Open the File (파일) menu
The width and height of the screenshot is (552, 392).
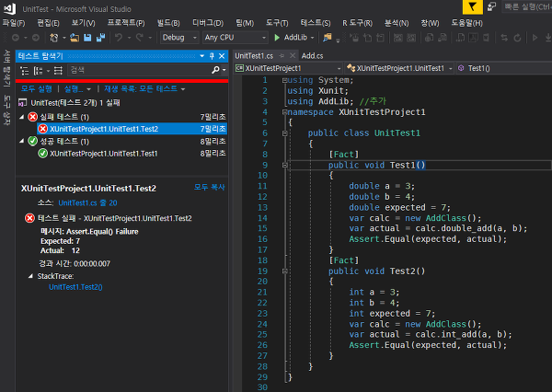pyautogui.click(x=14, y=23)
